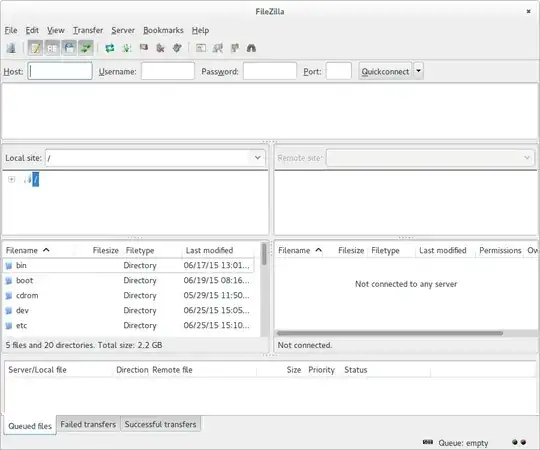This screenshot has height=450, width=540.
Task: Toggle processing of the transfer queue
Action: pyautogui.click(x=127, y=48)
